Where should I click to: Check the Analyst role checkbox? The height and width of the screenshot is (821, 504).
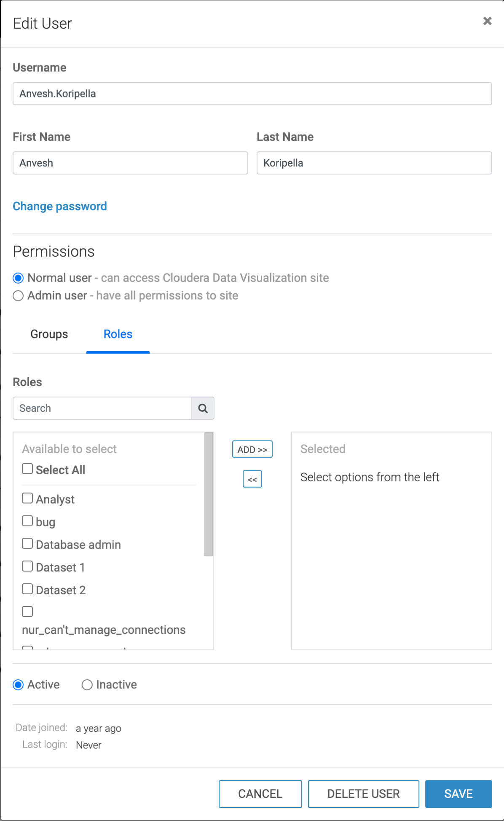pos(27,499)
